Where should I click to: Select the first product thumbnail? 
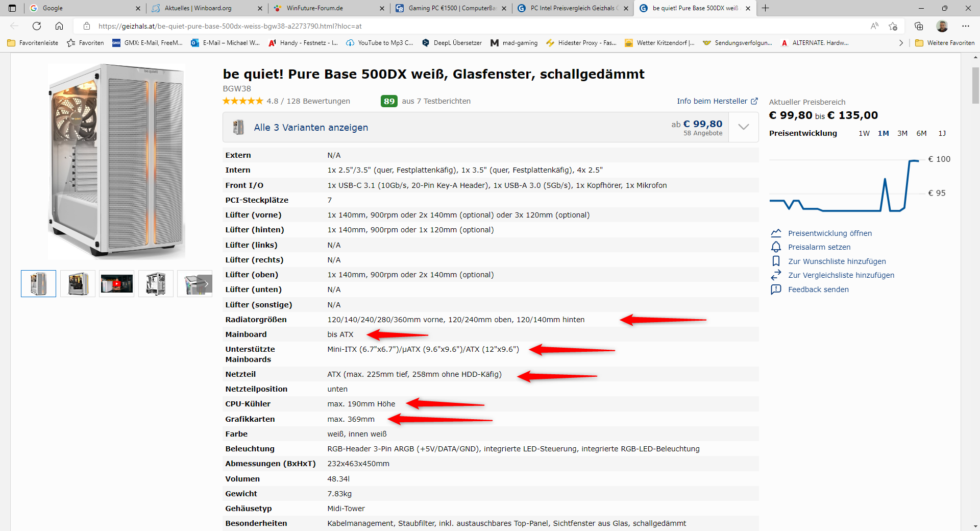[38, 284]
